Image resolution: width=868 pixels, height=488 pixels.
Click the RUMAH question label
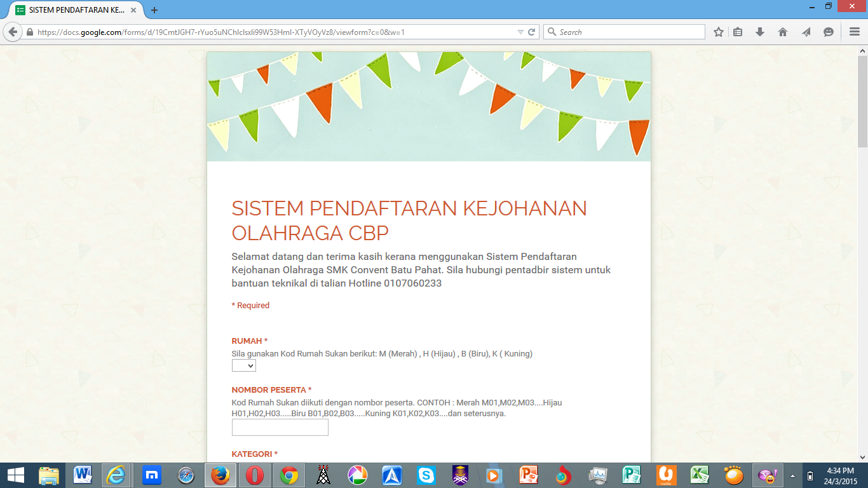249,341
